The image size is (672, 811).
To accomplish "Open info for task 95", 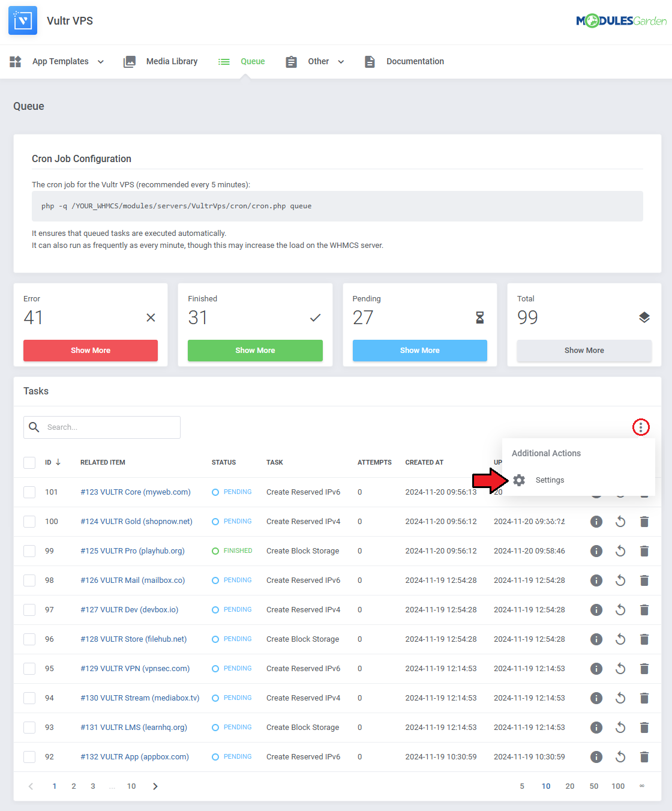I will point(596,669).
